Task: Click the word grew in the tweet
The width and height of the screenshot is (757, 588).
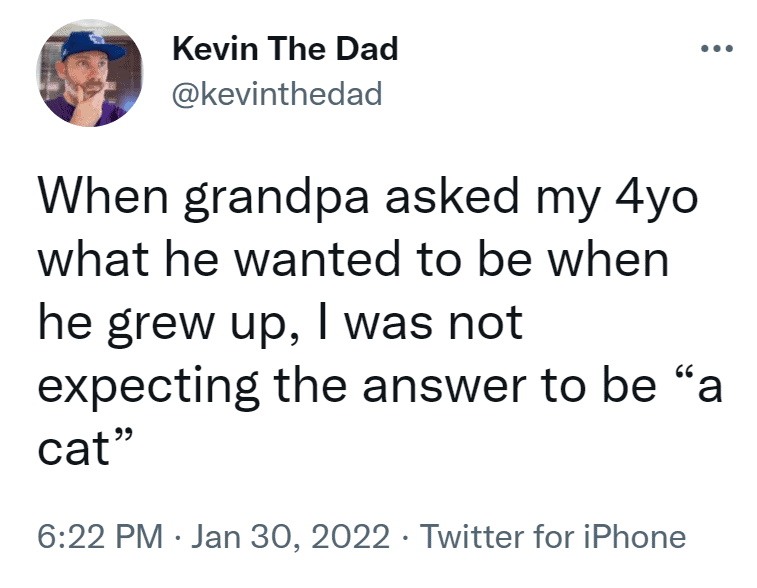Action: click(161, 325)
